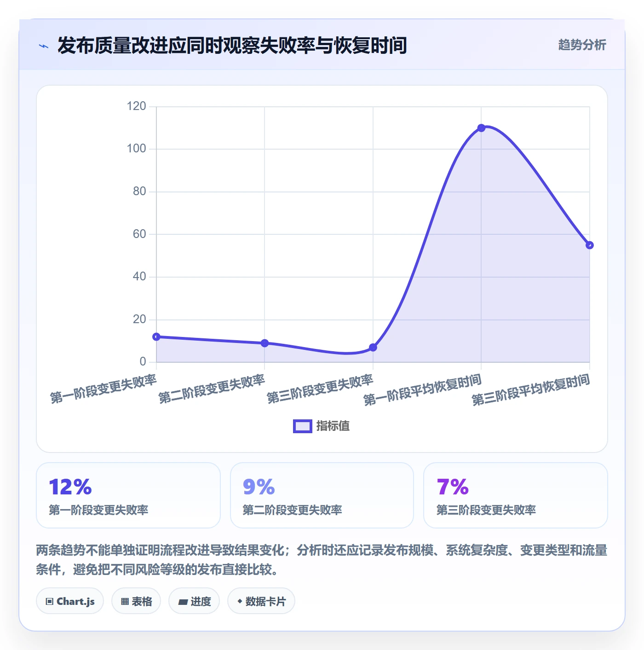Click the 12% metric value
644x650 pixels.
(70, 487)
